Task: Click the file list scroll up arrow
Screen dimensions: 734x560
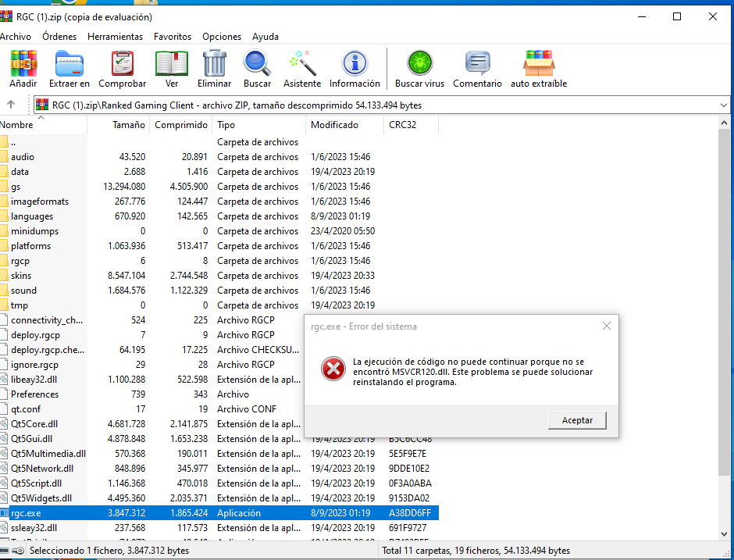Action: [x=724, y=123]
